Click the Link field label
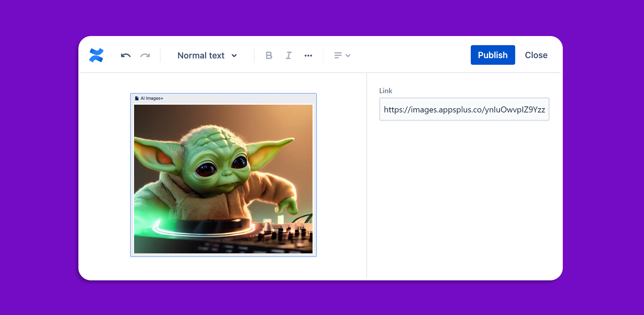 (386, 91)
